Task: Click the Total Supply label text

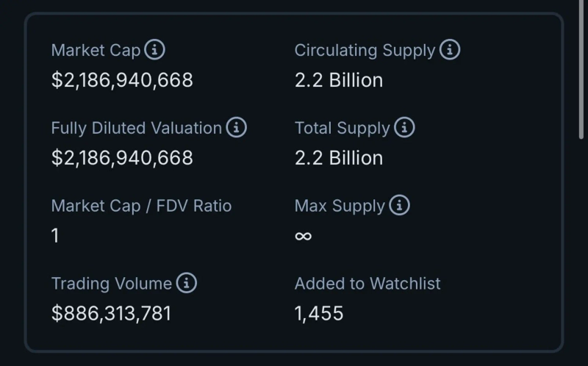Action: 342,128
